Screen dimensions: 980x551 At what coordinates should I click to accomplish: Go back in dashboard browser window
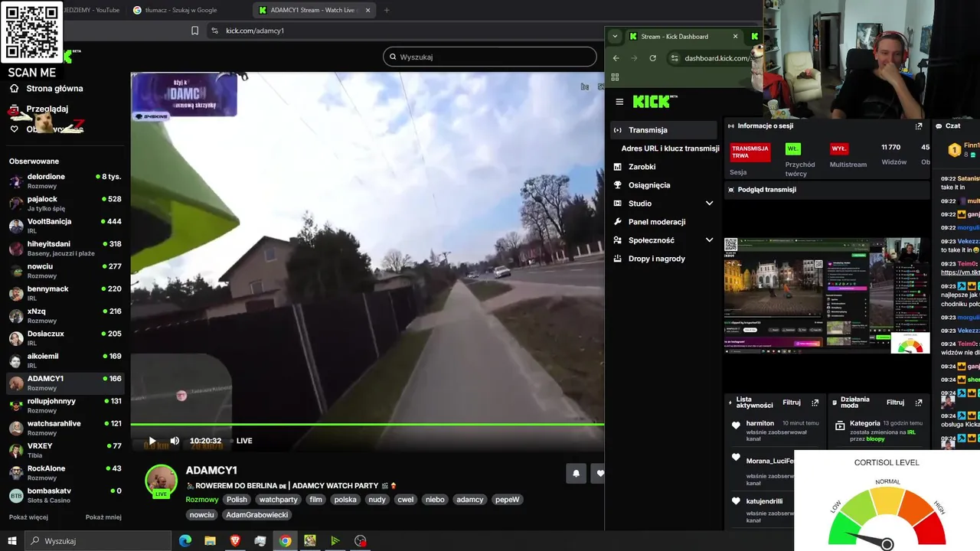click(616, 58)
